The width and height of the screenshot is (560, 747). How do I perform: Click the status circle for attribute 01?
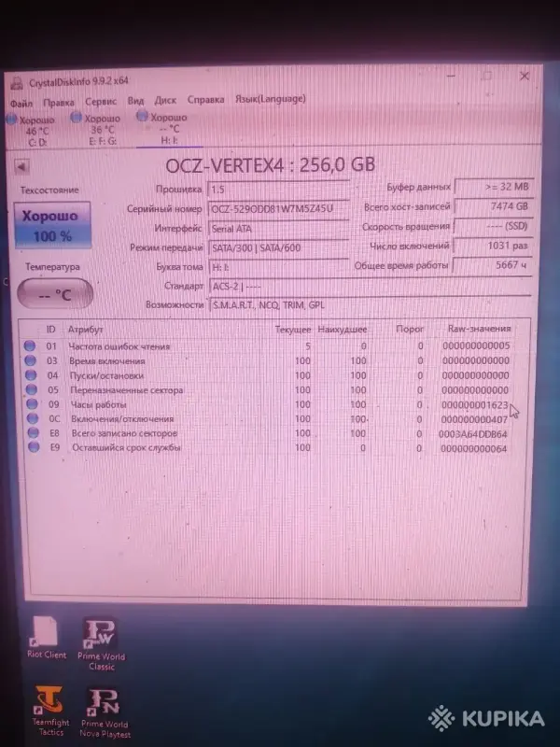(30, 345)
